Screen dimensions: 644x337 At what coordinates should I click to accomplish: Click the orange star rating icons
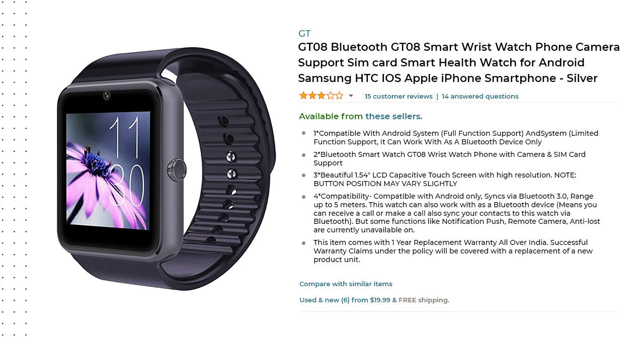(x=321, y=96)
